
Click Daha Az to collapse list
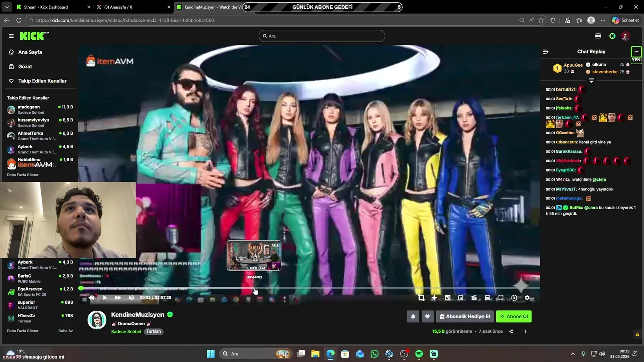(x=65, y=331)
